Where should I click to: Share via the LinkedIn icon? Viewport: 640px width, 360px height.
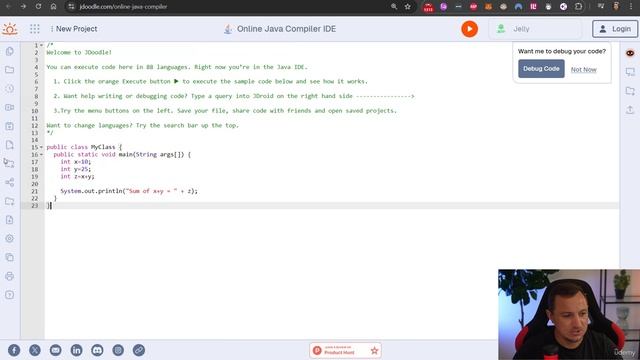click(x=76, y=350)
